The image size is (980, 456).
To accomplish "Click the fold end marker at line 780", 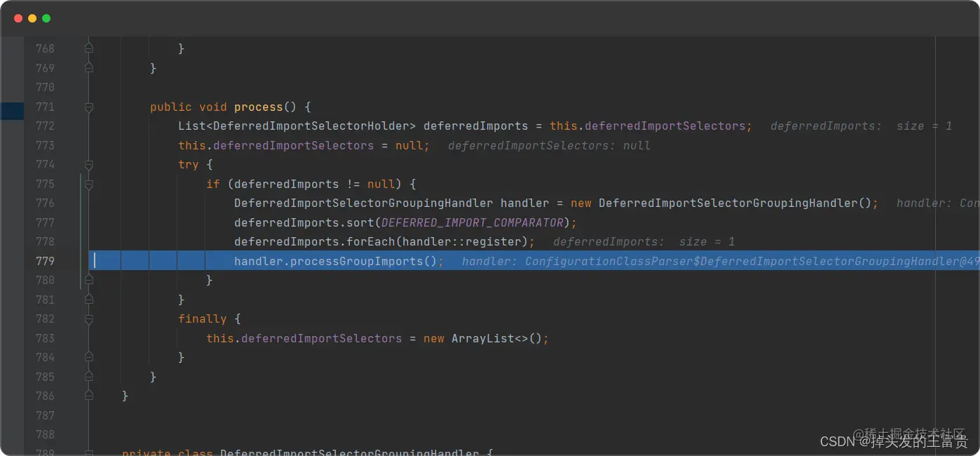I will point(88,280).
